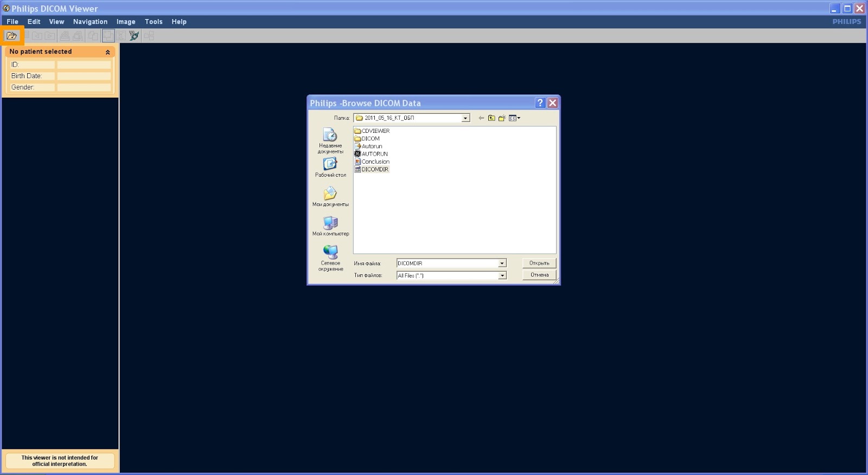Click the Up One Level folder icon
Viewport: 868px width, 475px height.
coord(492,118)
